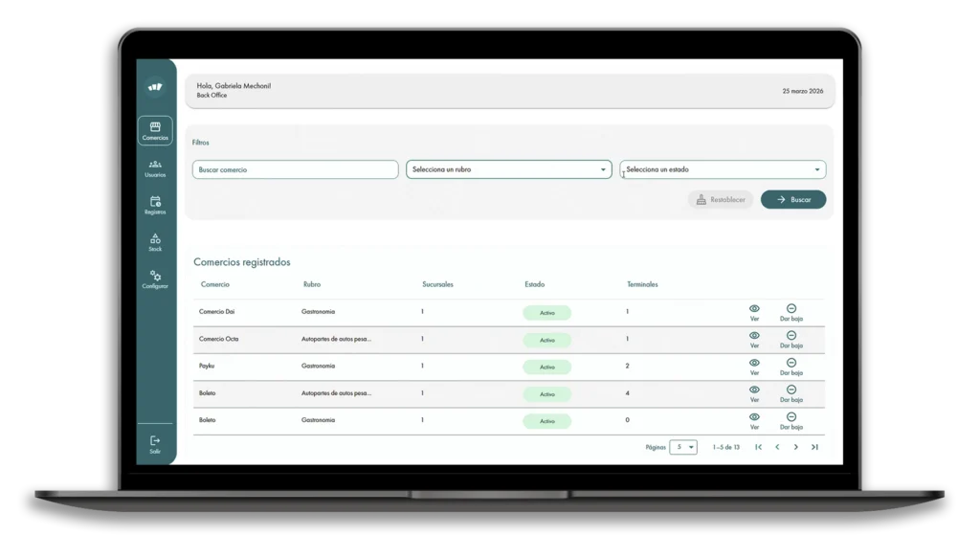980x535 pixels.
Task: Jump to the last results page
Action: pos(814,447)
